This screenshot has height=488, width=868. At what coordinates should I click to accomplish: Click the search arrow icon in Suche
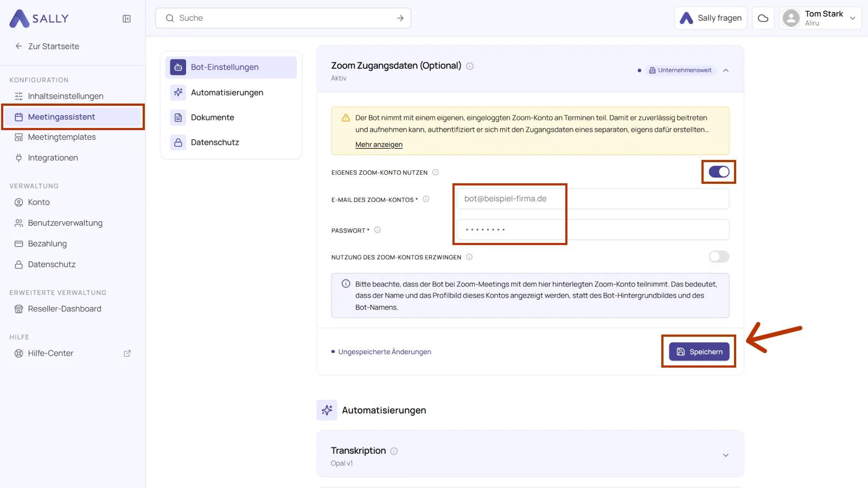[400, 18]
